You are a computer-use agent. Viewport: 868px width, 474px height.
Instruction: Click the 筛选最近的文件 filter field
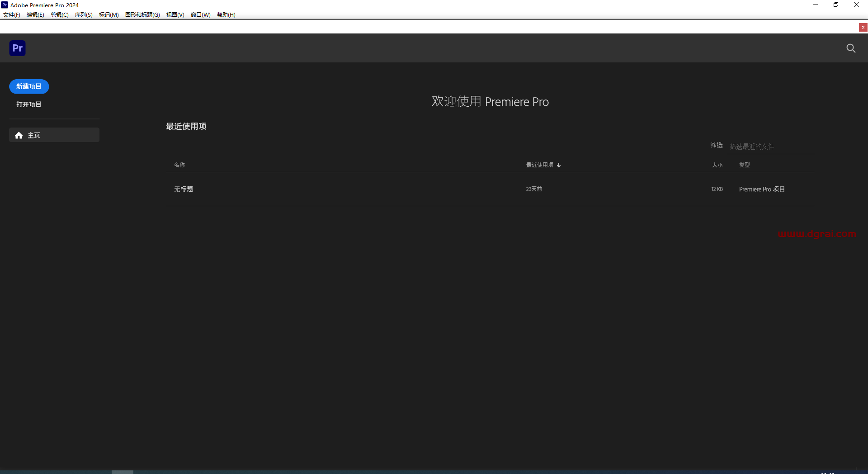coord(771,147)
